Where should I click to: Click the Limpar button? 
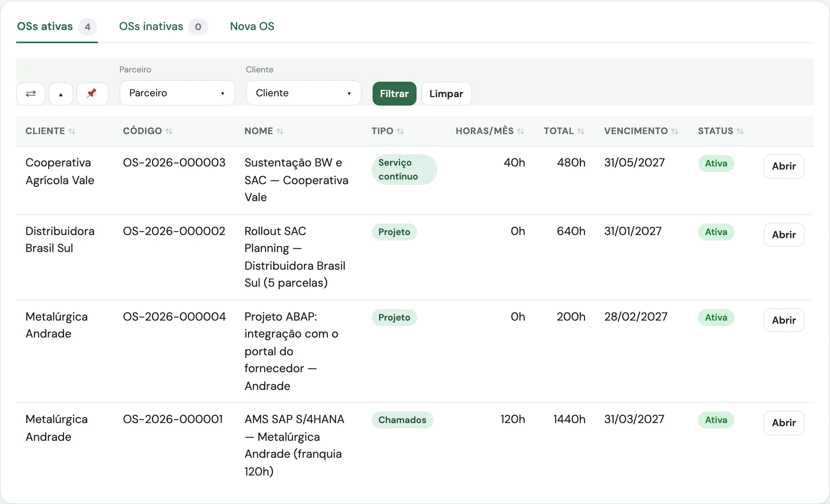446,94
